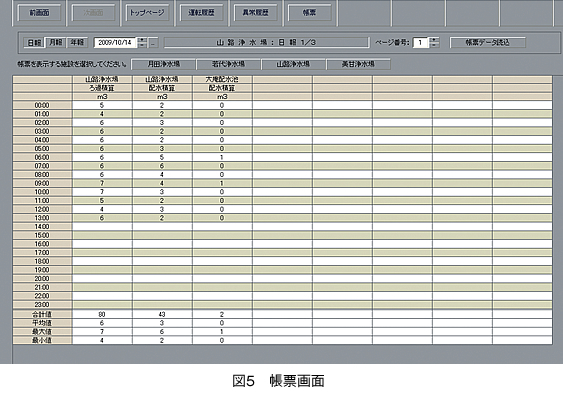Click the 最小値 minimum row label
563x393 pixels.
coord(42,340)
